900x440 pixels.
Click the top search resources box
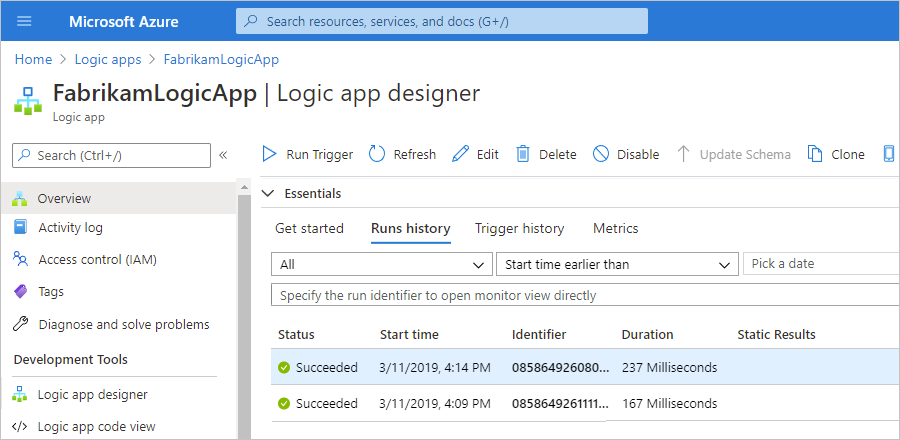(x=441, y=21)
